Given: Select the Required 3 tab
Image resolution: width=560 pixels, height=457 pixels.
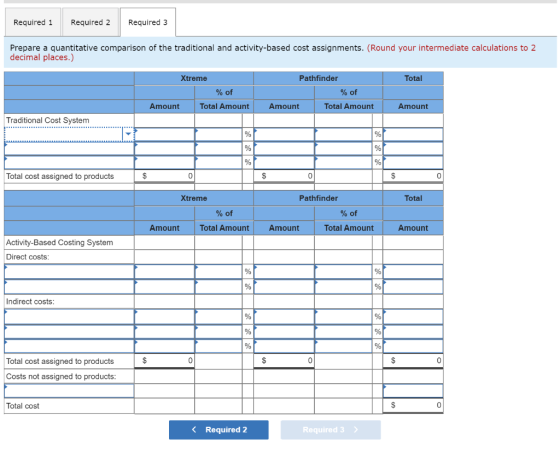Looking at the screenshot, I should [x=148, y=22].
